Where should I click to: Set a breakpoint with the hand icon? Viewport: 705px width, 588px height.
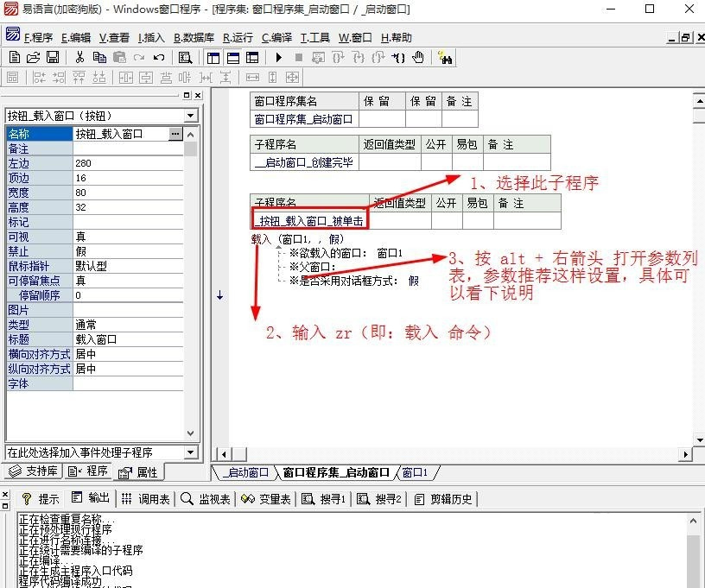[x=418, y=58]
